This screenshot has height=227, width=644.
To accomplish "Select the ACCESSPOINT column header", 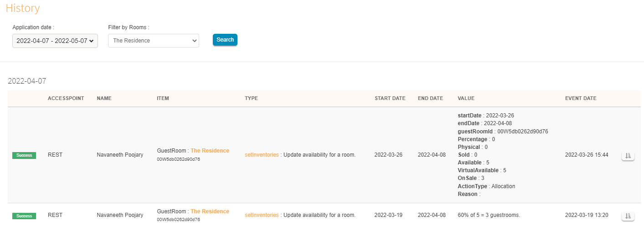I will 66,99.
